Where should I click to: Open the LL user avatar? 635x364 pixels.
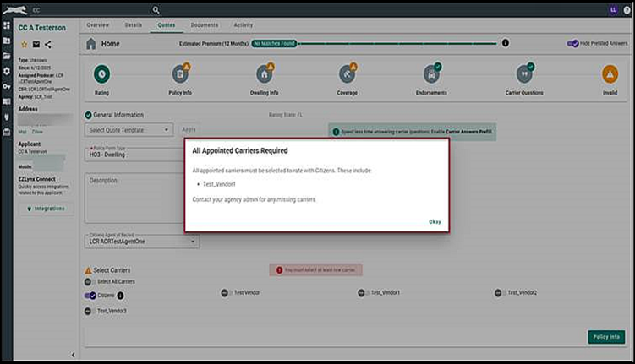point(613,10)
